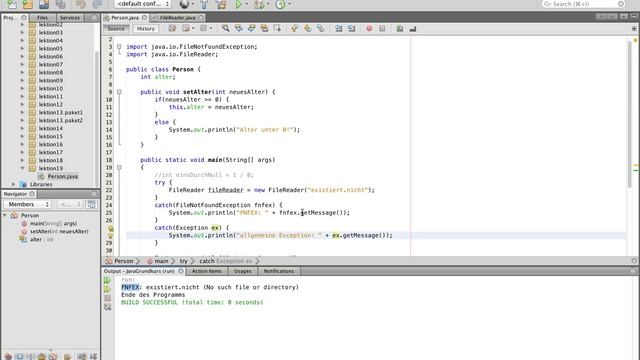The width and height of the screenshot is (640, 360).
Task: Click the Source view button
Action: [x=116, y=29]
